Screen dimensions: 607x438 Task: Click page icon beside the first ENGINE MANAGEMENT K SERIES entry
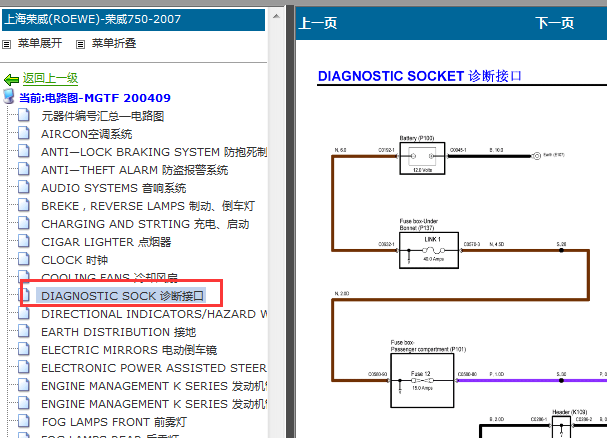24,385
